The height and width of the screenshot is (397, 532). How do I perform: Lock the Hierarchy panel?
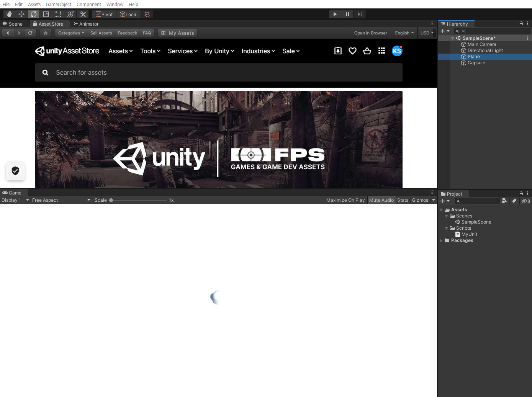pos(521,23)
